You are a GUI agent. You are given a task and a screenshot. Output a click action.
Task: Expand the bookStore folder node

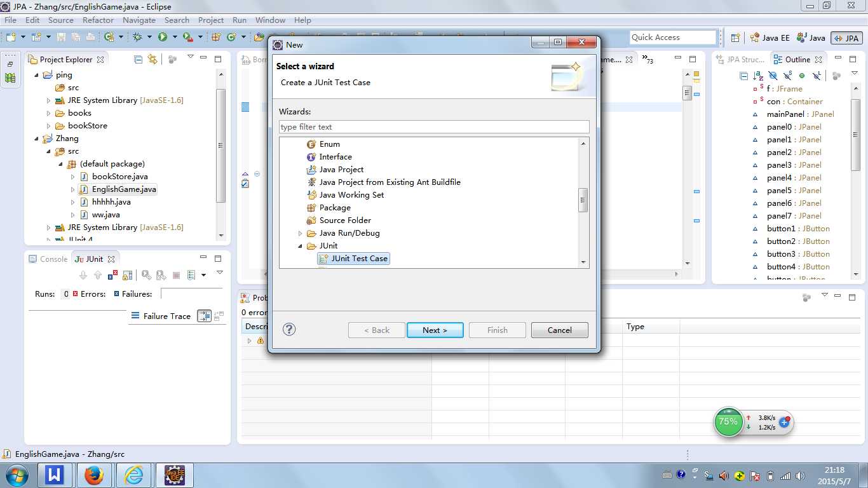(48, 126)
